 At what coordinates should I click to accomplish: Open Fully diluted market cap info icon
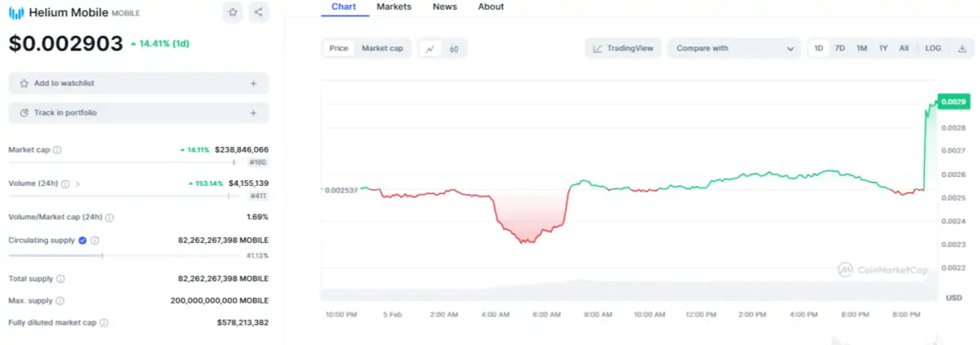pos(104,323)
